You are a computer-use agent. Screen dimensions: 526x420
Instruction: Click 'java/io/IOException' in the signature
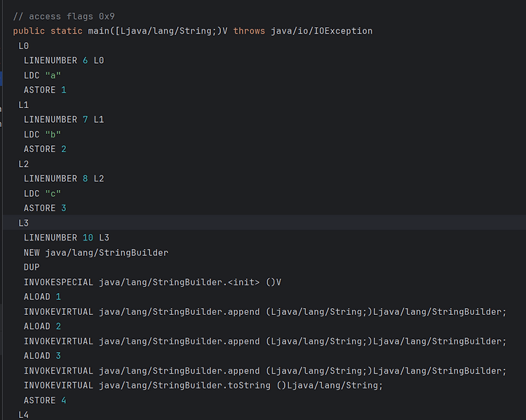click(x=321, y=31)
